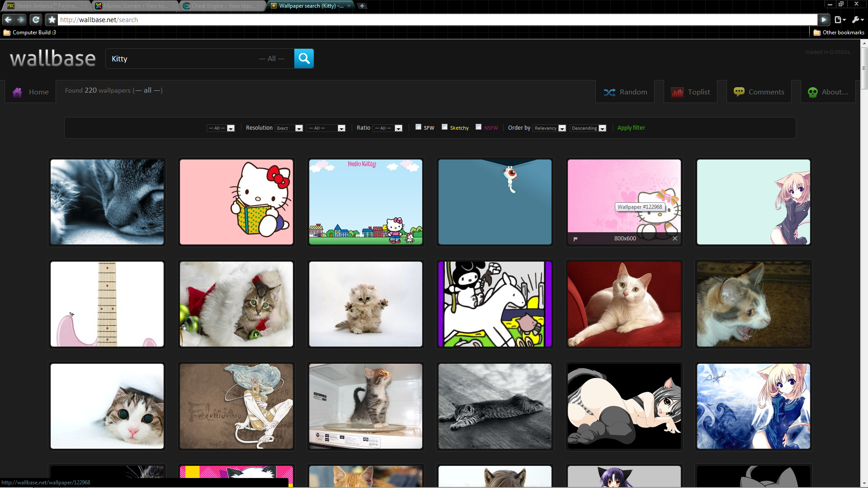868x488 pixels.
Task: Switch to Maniac Gamers browser tab
Action: click(x=134, y=6)
